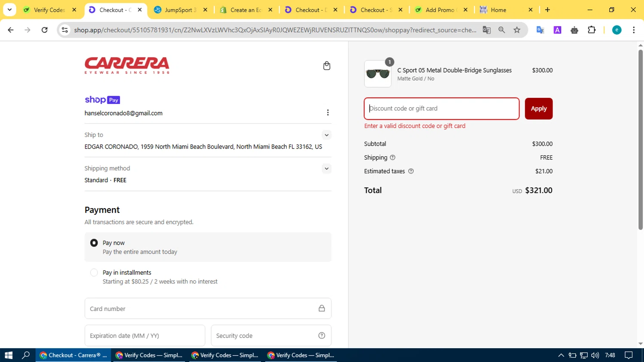
Task: Click the browser address bar URL
Action: [275, 30]
